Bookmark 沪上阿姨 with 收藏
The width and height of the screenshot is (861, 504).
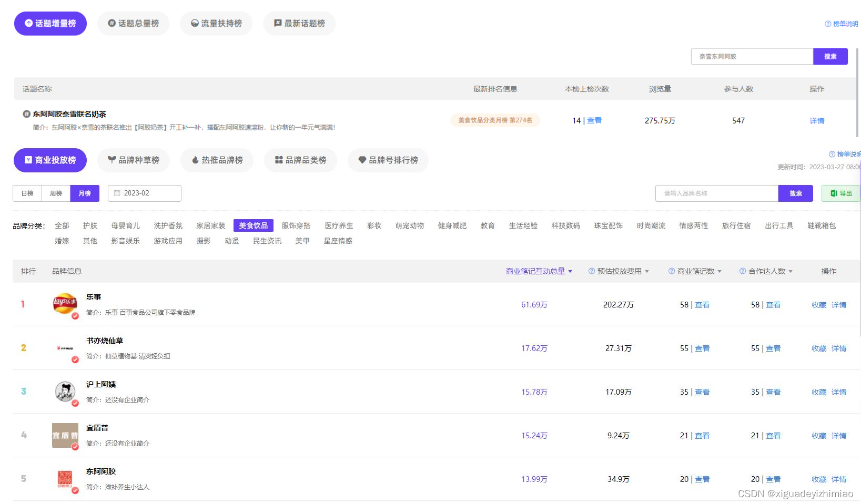[x=819, y=392]
